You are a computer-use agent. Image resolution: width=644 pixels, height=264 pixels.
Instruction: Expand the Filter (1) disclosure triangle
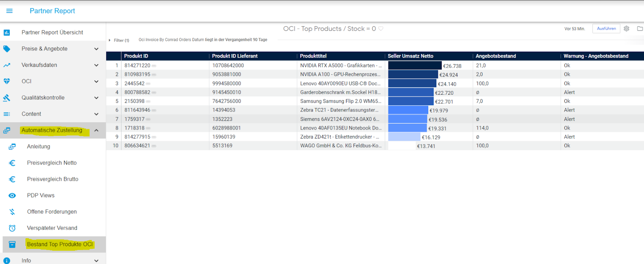(x=109, y=40)
